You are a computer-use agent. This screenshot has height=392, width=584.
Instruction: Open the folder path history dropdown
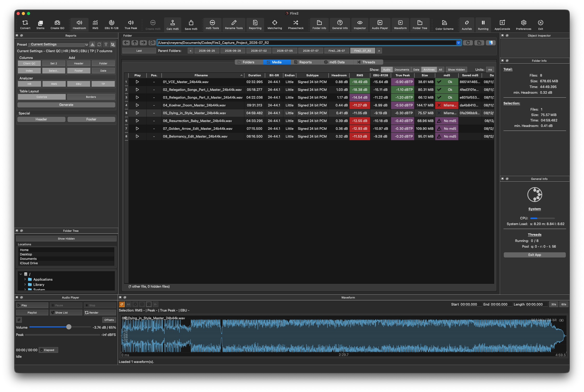pos(458,43)
